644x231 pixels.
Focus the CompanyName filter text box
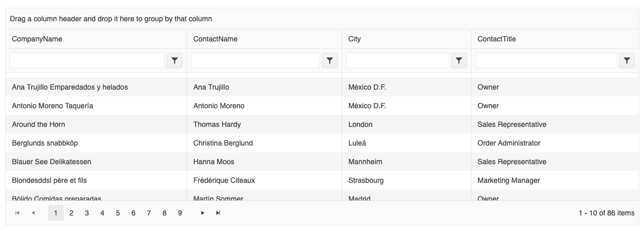[87, 61]
